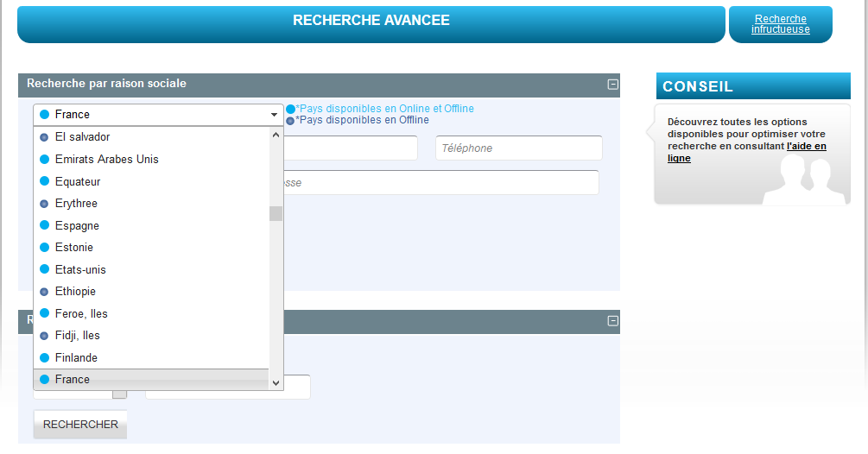Select Estonie in country dropdown
The height and width of the screenshot is (454, 868).
pos(73,248)
